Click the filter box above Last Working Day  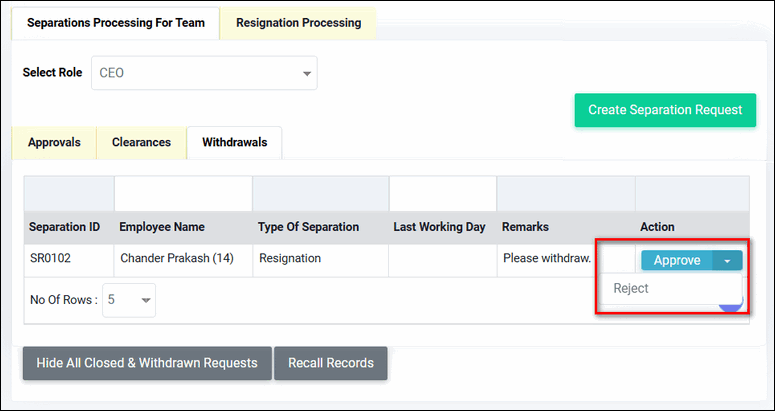pos(442,193)
